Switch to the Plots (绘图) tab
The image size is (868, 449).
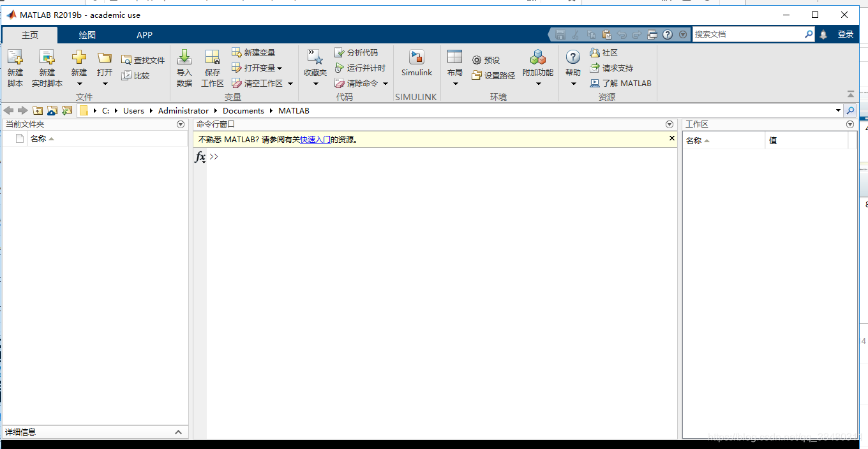coord(87,35)
